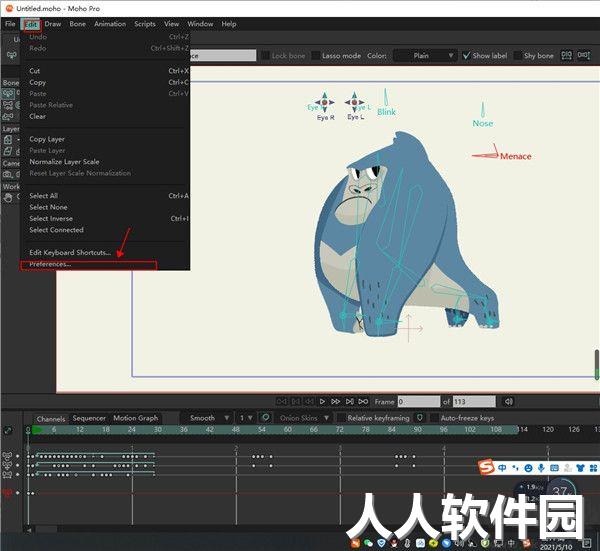Click the first bone channel icon in timeline
This screenshot has height=551, width=600.
[7, 456]
